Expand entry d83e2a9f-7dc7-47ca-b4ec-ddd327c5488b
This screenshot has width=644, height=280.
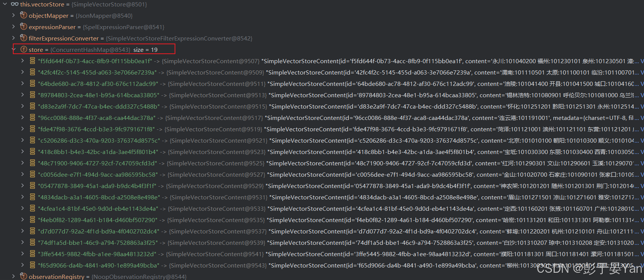click(23, 106)
